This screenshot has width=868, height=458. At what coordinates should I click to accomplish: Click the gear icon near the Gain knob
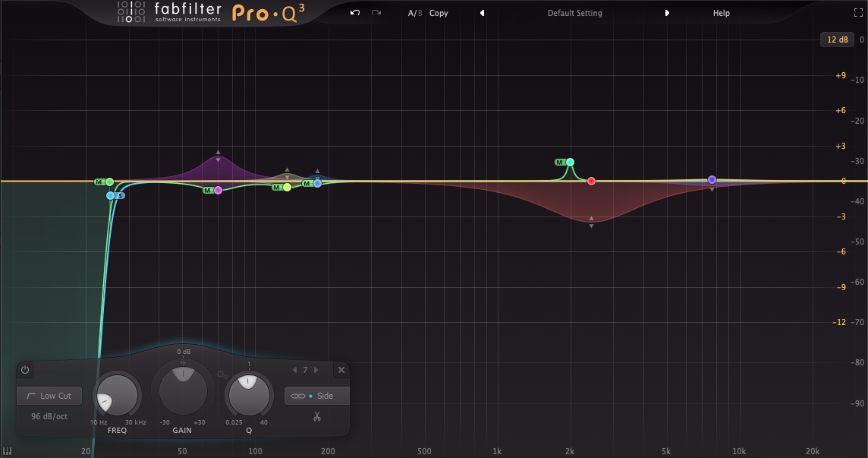click(220, 373)
